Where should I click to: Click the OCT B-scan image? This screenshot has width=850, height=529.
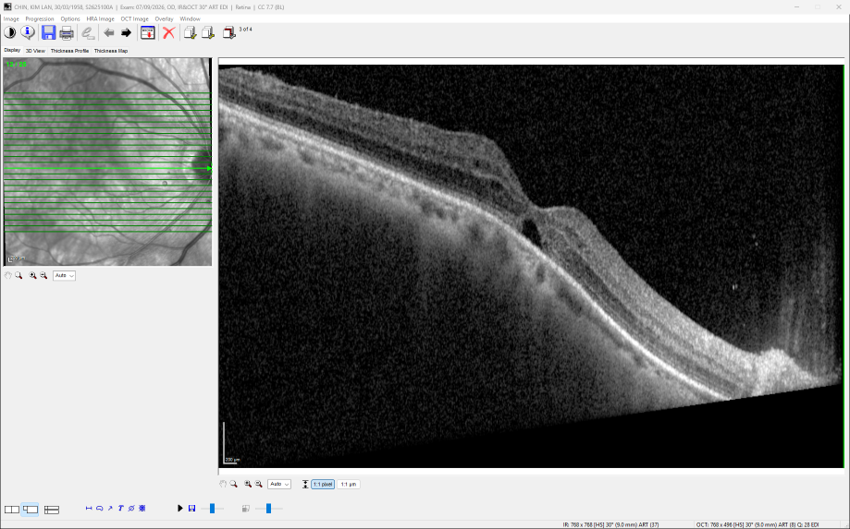pyautogui.click(x=531, y=266)
